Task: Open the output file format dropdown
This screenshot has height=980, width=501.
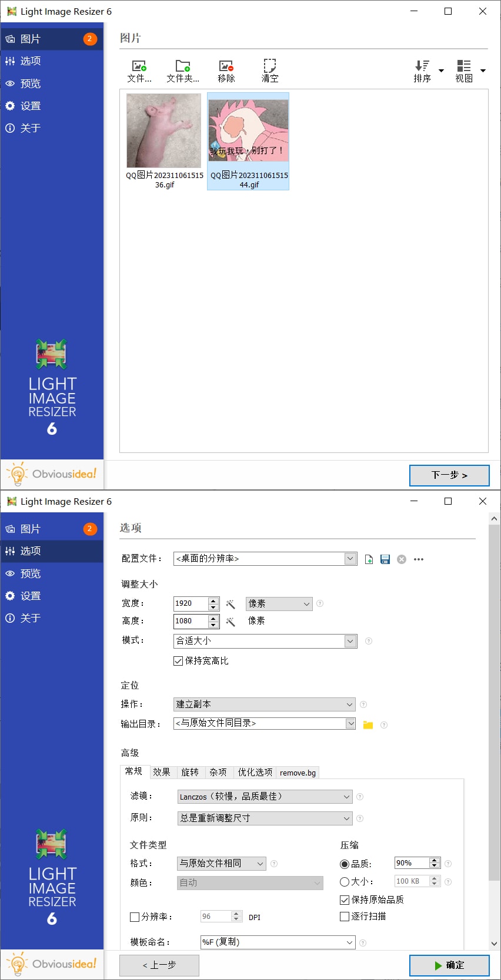Action: pos(260,863)
